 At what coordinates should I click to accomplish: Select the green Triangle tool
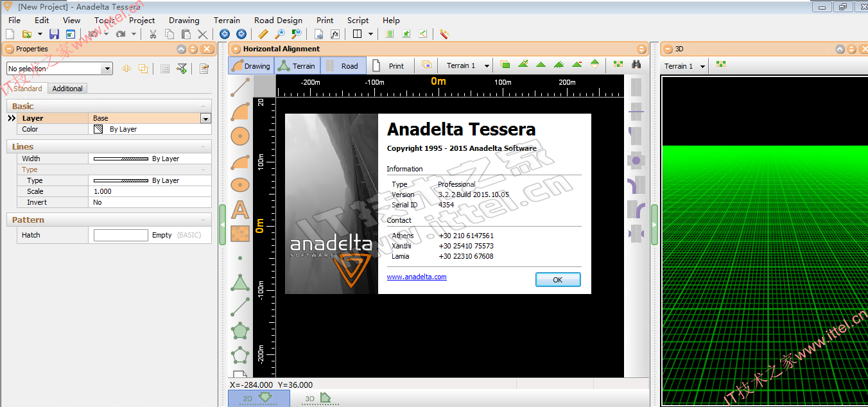click(x=240, y=282)
